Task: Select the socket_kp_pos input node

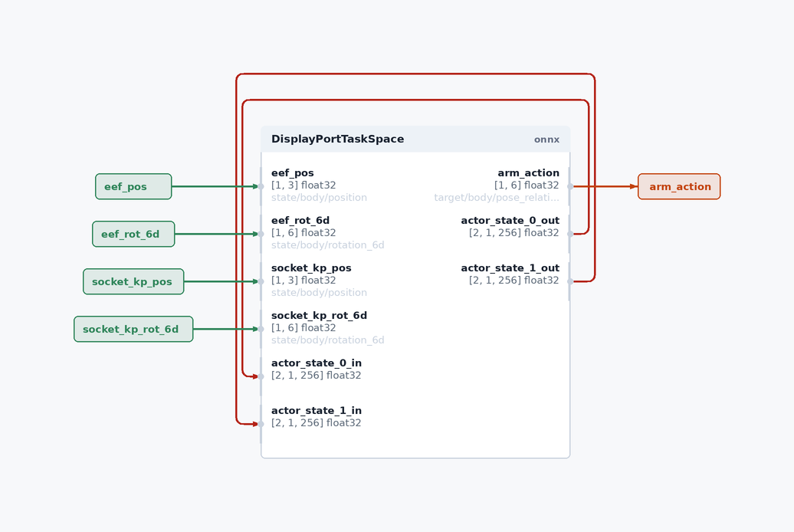Action: click(x=133, y=281)
